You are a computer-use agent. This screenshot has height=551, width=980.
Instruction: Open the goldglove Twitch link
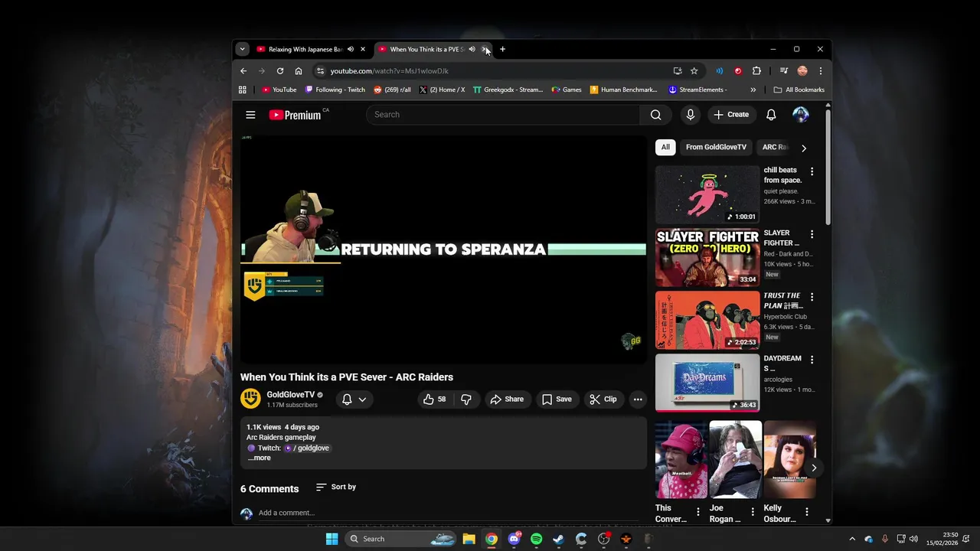click(307, 448)
